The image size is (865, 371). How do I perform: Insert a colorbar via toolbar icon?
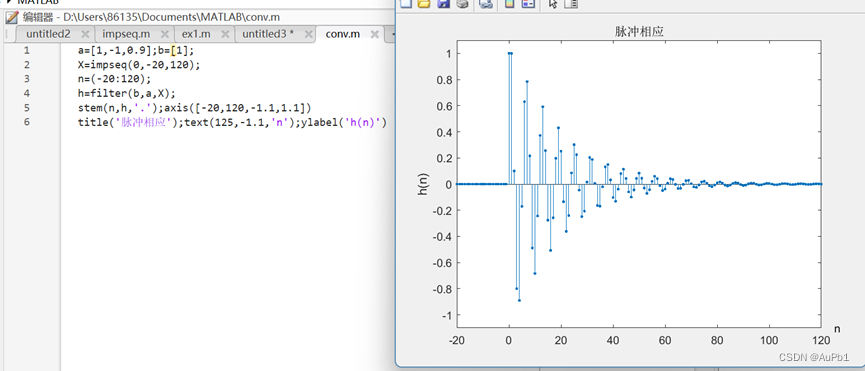(x=510, y=3)
